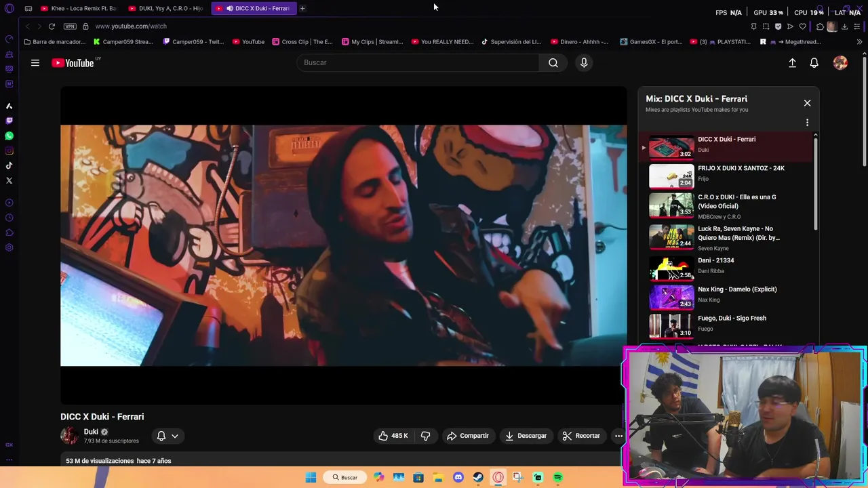The width and height of the screenshot is (868, 488).
Task: Open the notifications bell in YouTube header
Action: [814, 62]
